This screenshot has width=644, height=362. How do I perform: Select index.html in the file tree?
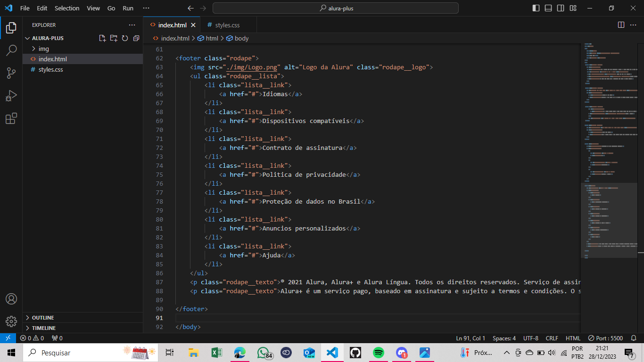[83, 59]
